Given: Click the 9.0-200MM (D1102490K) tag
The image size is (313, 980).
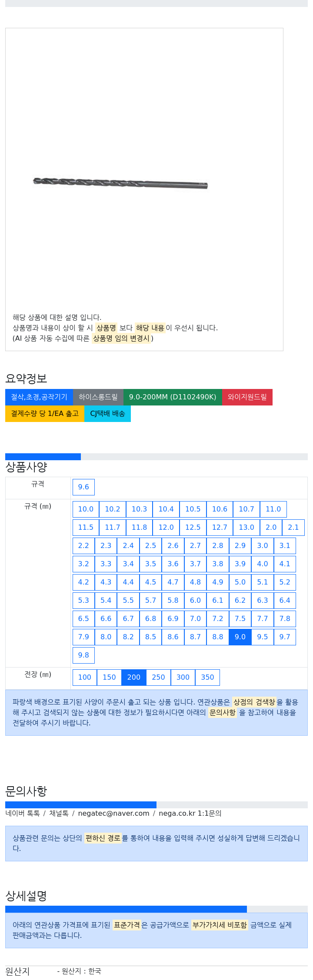Looking at the screenshot, I should pyautogui.click(x=173, y=397).
